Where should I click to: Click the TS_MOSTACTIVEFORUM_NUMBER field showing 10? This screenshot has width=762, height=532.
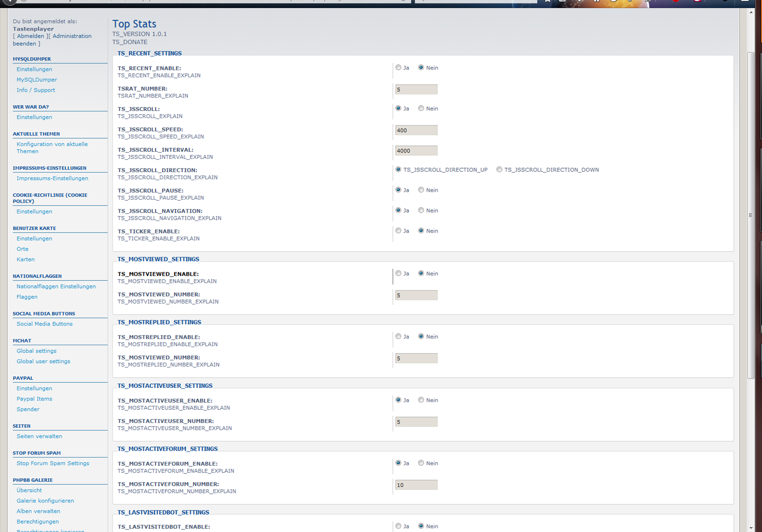tap(416, 485)
